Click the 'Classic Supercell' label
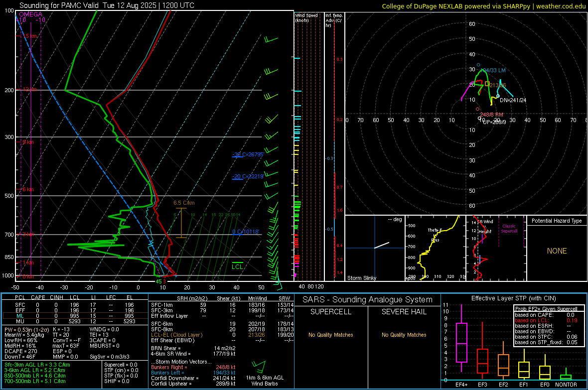The height and width of the screenshot is (390, 588). (509, 229)
